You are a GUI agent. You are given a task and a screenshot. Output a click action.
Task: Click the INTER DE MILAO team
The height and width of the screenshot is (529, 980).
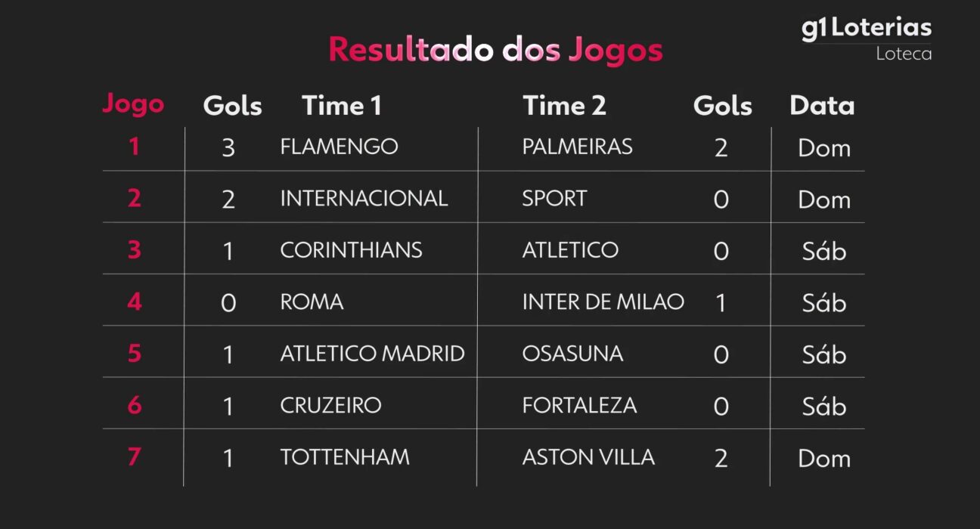pyautogui.click(x=603, y=302)
